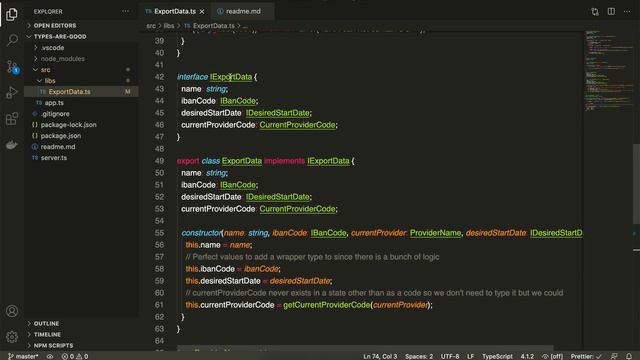Open editor more actions ellipsis
The width and height of the screenshot is (640, 360).
point(627,11)
